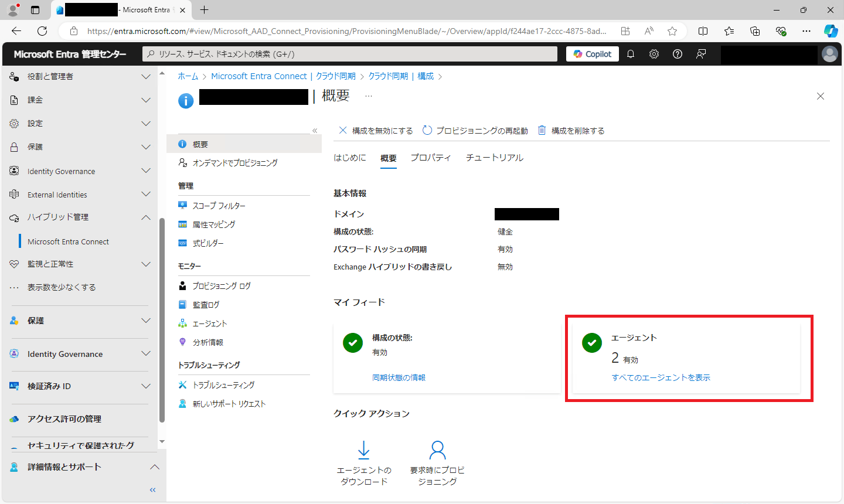Image resolution: width=844 pixels, height=504 pixels.
Task: Open the account avatar in portal header
Action: 830,54
